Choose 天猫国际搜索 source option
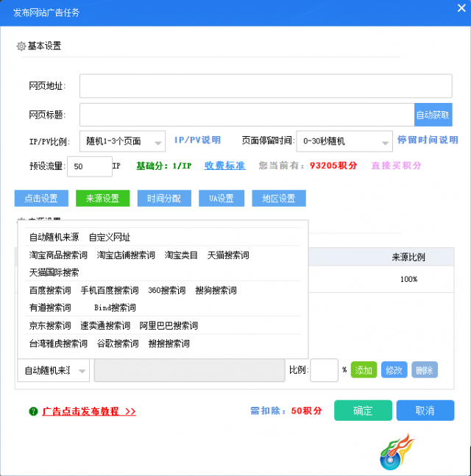The width and height of the screenshot is (471, 476). click(54, 272)
